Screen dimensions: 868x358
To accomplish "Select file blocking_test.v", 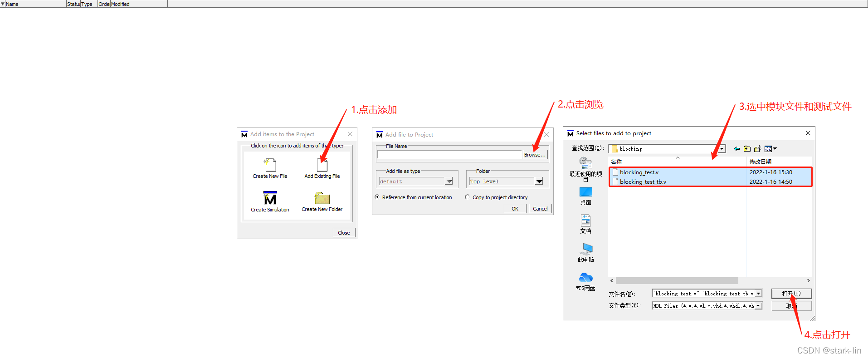I will pos(639,172).
